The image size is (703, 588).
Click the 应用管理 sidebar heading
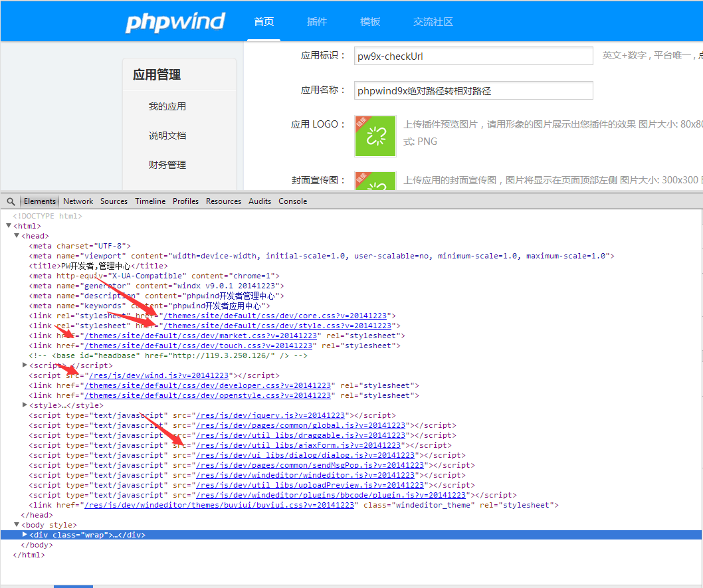tap(157, 74)
